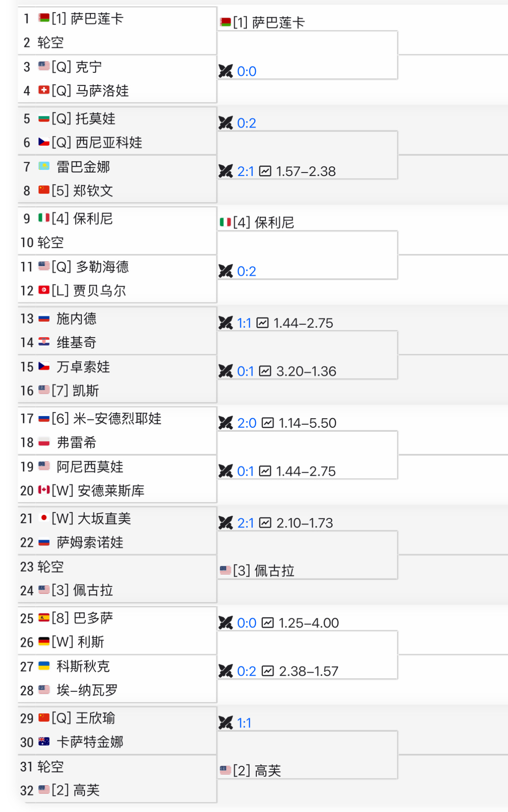
Task: Click head-to-head icon next to 0:0 克宁 match
Action: pos(225,71)
